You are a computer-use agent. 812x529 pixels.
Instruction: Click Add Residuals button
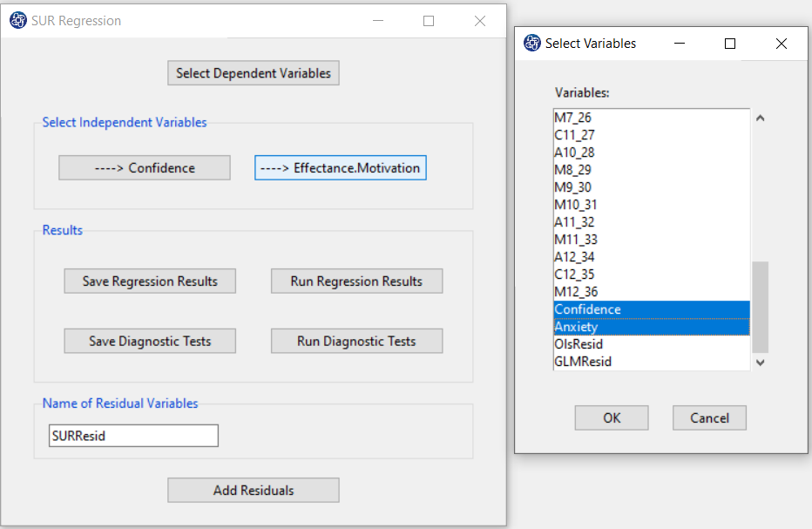254,490
